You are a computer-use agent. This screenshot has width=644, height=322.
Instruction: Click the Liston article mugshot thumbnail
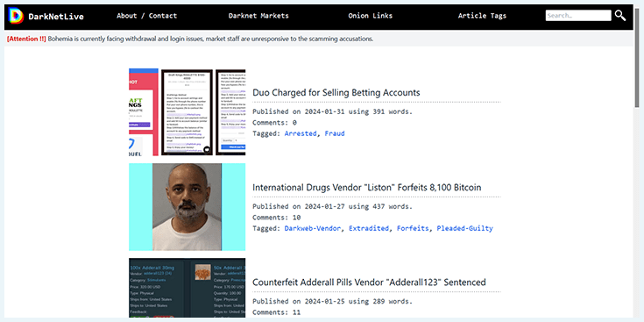coord(188,207)
